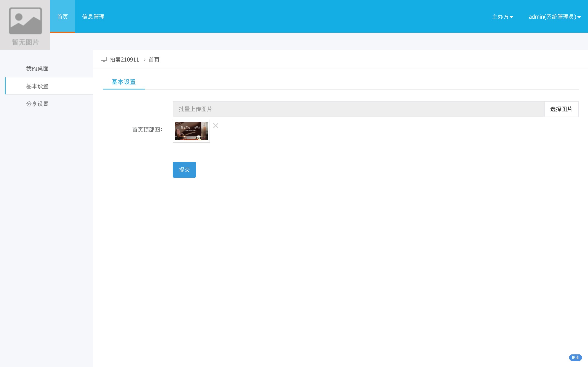Open the uploaded banner thumbnail

click(191, 131)
